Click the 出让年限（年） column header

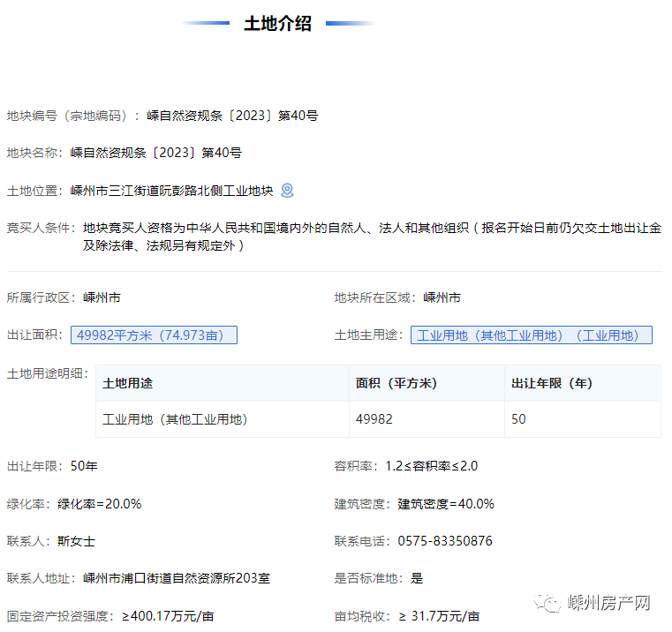click(552, 383)
